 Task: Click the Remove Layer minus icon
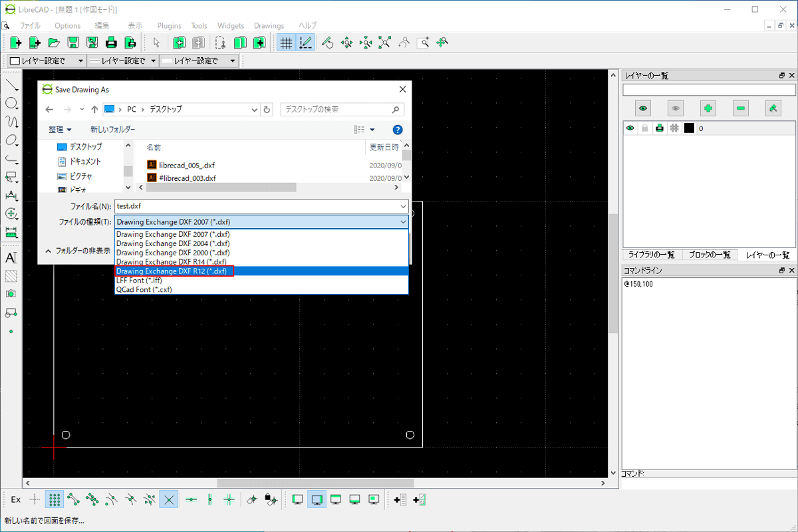click(741, 108)
